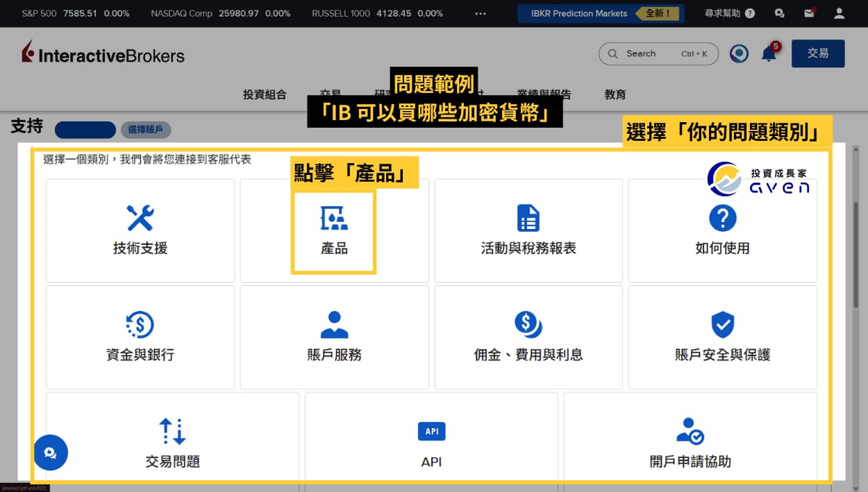
Task: Click the round IBot assistant icon
Action: coord(739,53)
